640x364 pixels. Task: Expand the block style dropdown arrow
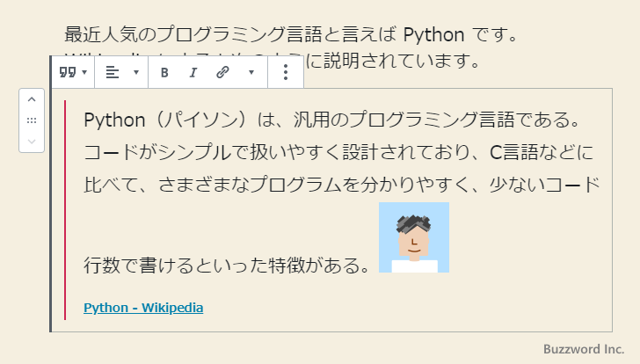84,72
